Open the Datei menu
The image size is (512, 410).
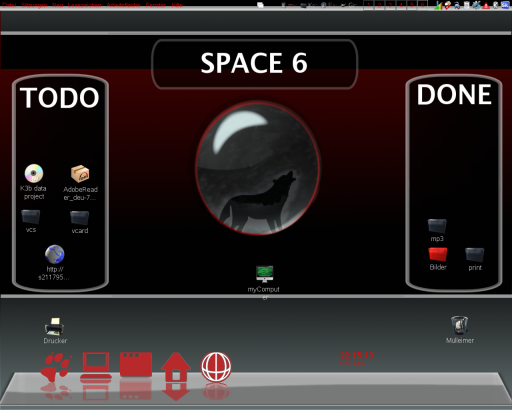(10, 5)
